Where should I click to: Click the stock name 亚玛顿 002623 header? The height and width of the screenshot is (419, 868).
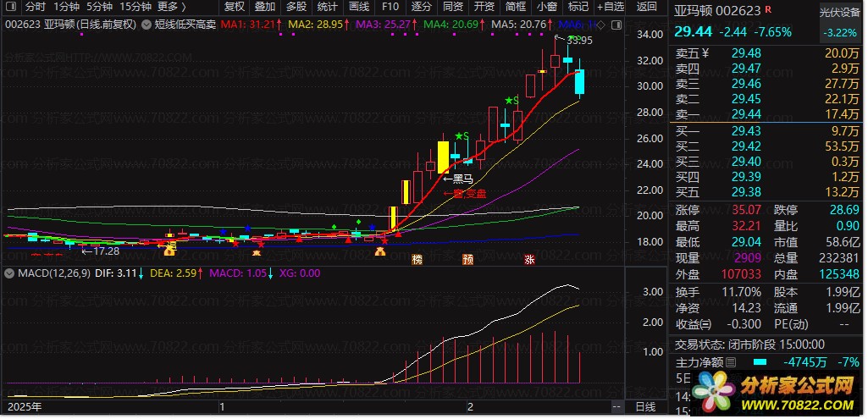[x=717, y=10]
